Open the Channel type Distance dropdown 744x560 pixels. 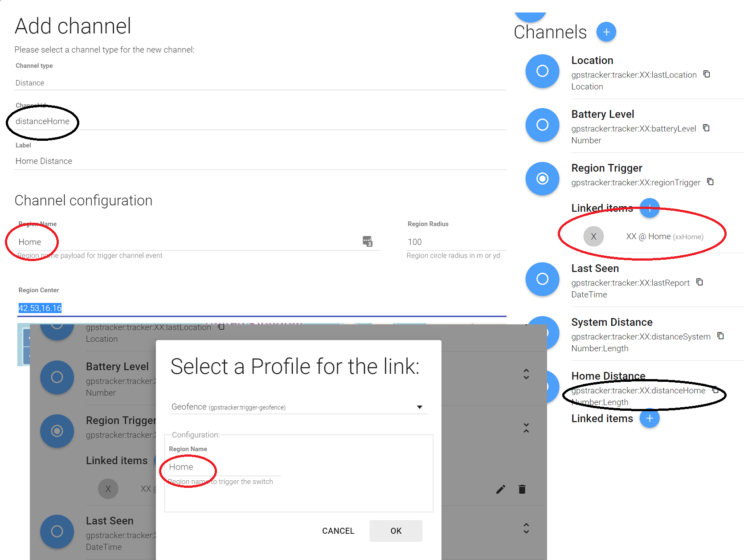click(x=260, y=83)
